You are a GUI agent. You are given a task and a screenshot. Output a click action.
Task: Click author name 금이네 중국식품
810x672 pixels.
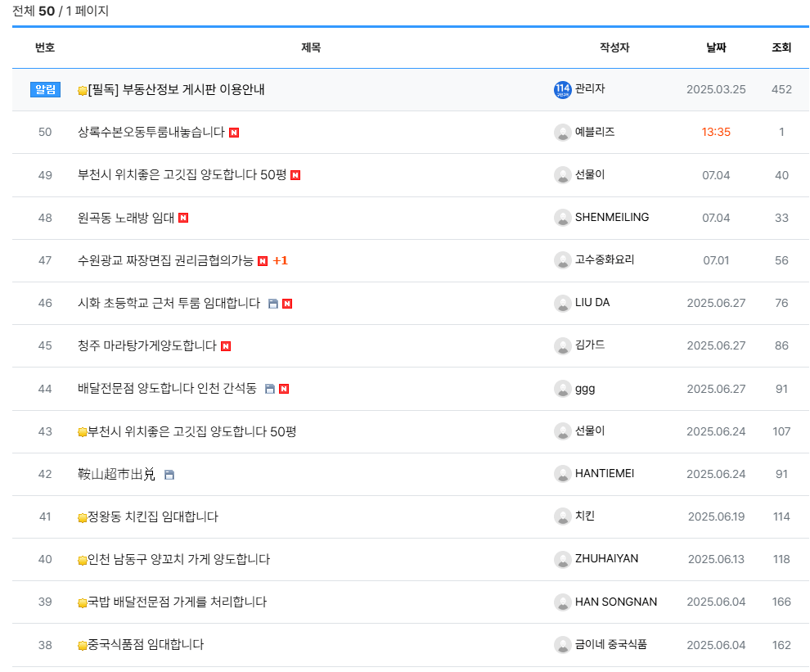click(610, 644)
